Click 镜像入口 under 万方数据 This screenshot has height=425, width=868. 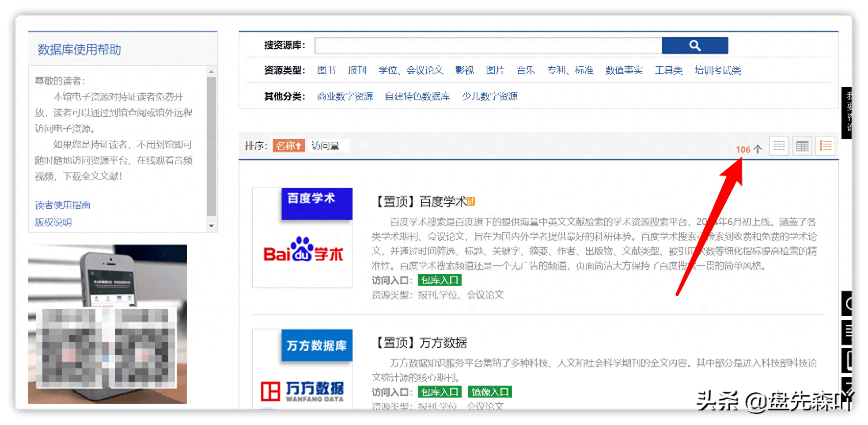(x=489, y=392)
